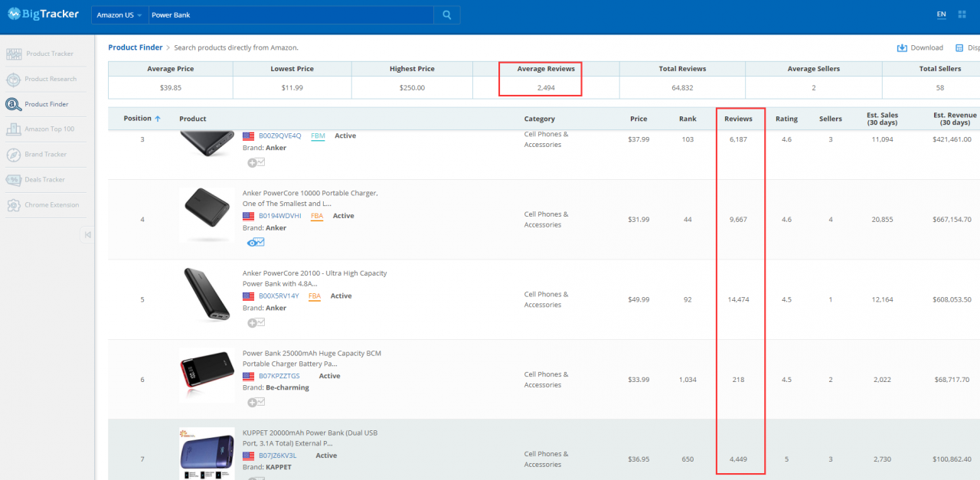Add Be-charming power bank to tracking

[x=256, y=403]
